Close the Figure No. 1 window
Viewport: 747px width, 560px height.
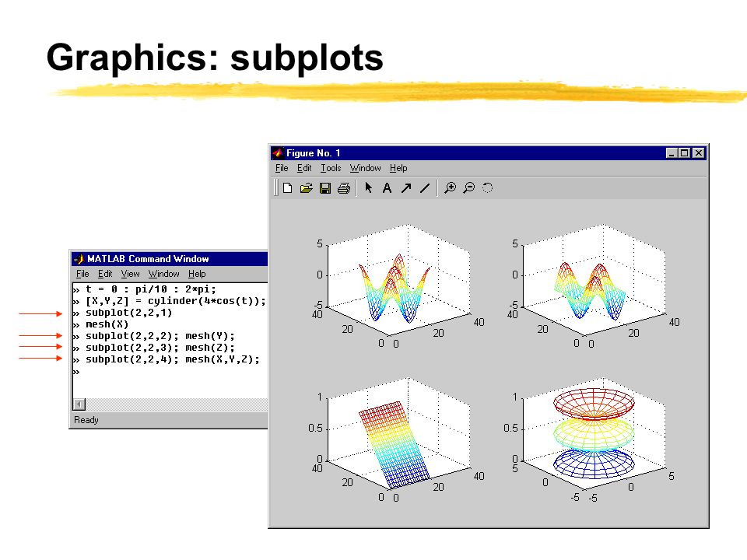[x=699, y=153]
